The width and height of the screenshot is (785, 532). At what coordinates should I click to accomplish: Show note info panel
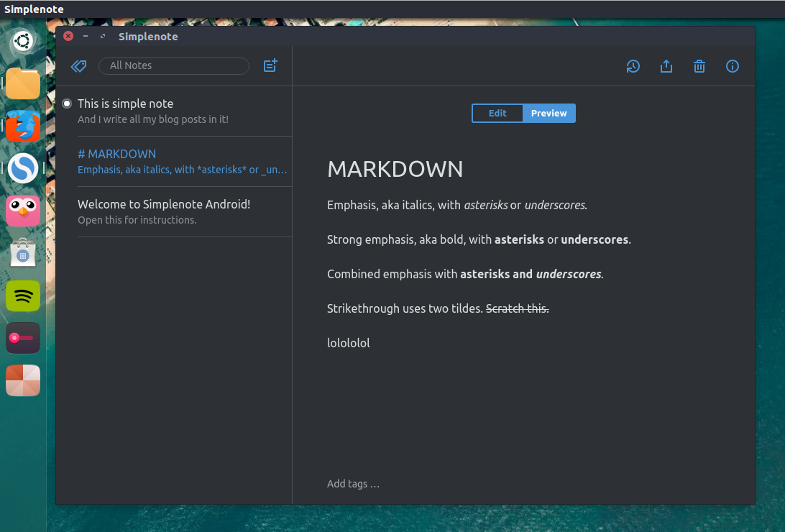(x=732, y=66)
